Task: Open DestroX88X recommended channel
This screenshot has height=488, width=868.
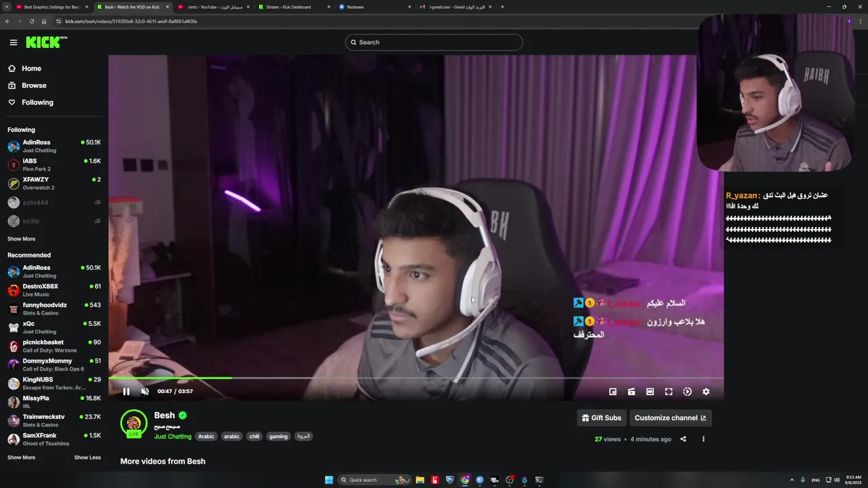Action: 54,290
